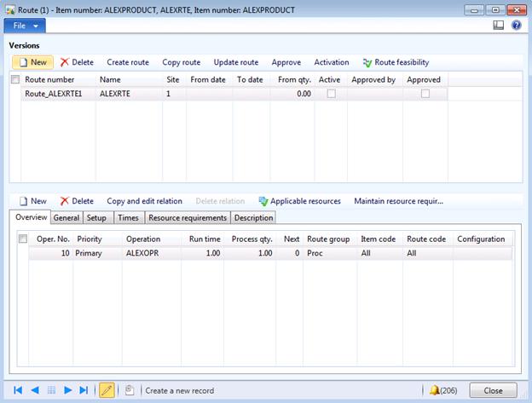This screenshot has height=403, width=532.
Task: Toggle the view layout icon beside Help
Action: (x=499, y=25)
